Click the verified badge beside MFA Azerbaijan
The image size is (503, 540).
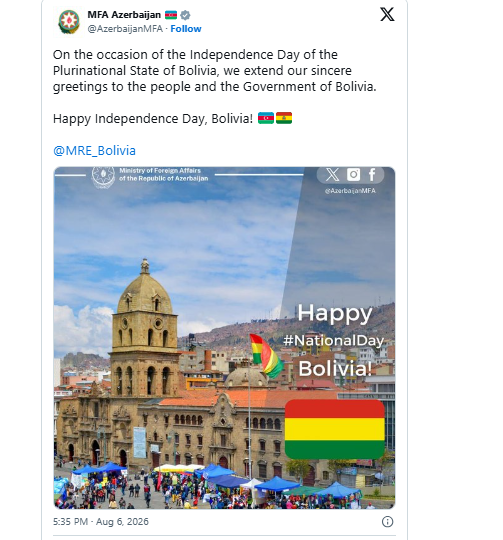pos(185,15)
